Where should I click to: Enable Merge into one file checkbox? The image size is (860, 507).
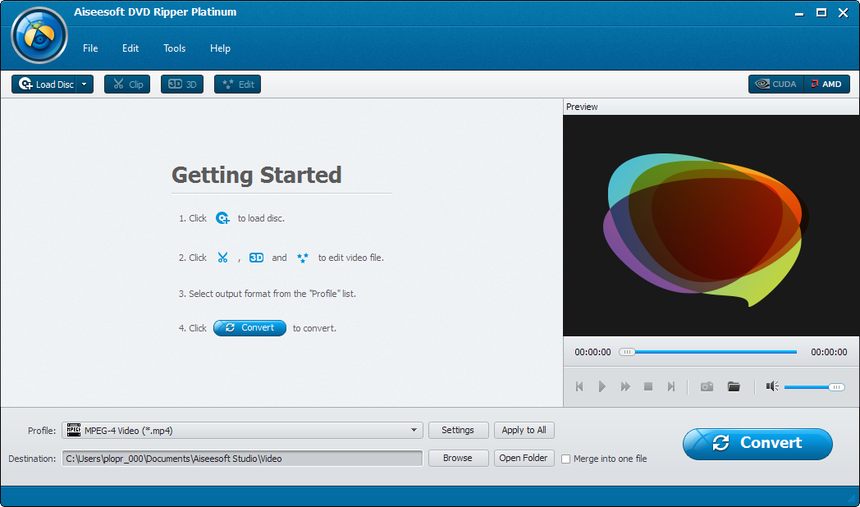(565, 459)
